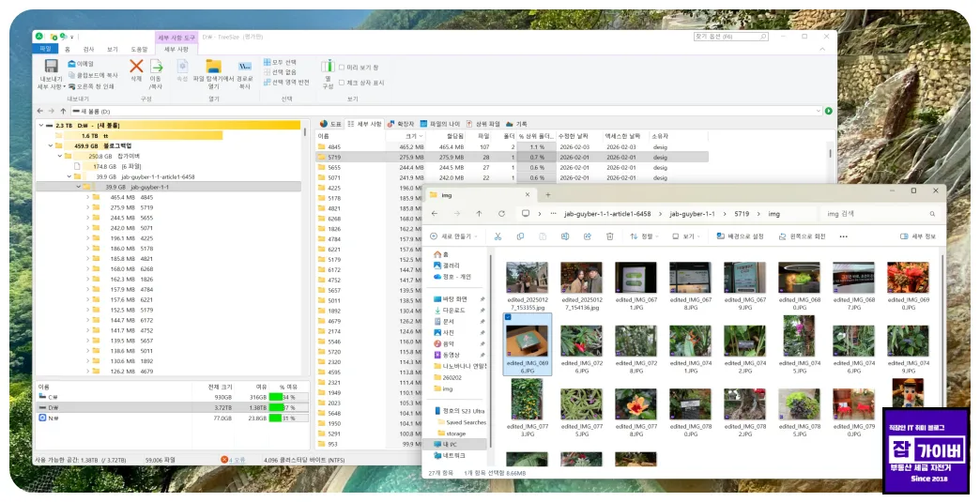Image resolution: width=980 pixels, height=502 pixels.
Task: Expand folder 4845 in the tree
Action: coord(87,197)
